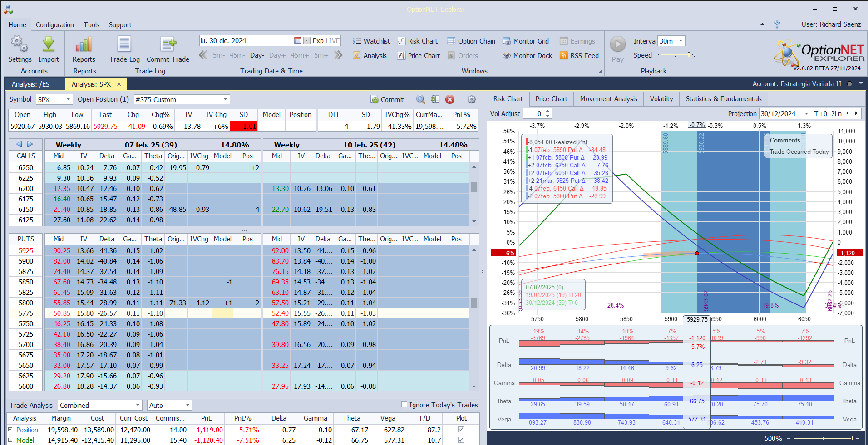This screenshot has width=868, height=445.
Task: Open the calendar picker for trading date
Action: 297,41
